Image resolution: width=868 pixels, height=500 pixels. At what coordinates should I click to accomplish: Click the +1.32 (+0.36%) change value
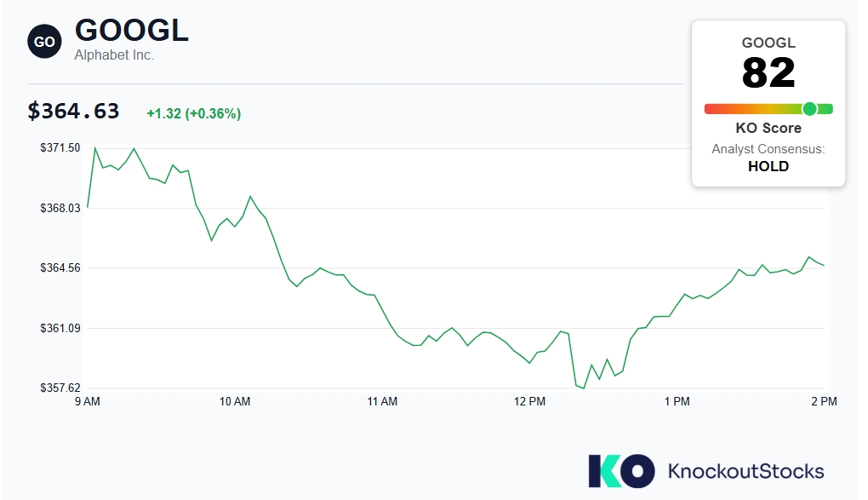194,113
